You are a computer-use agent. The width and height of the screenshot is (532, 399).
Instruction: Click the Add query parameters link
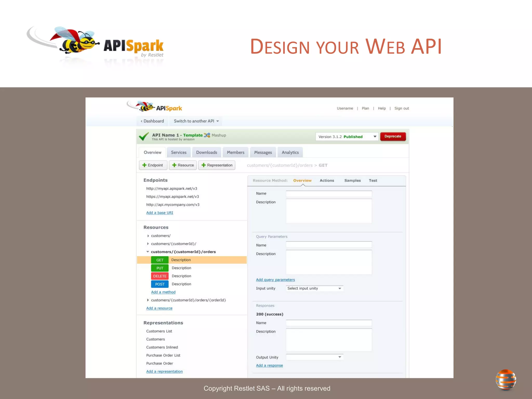pos(275,280)
